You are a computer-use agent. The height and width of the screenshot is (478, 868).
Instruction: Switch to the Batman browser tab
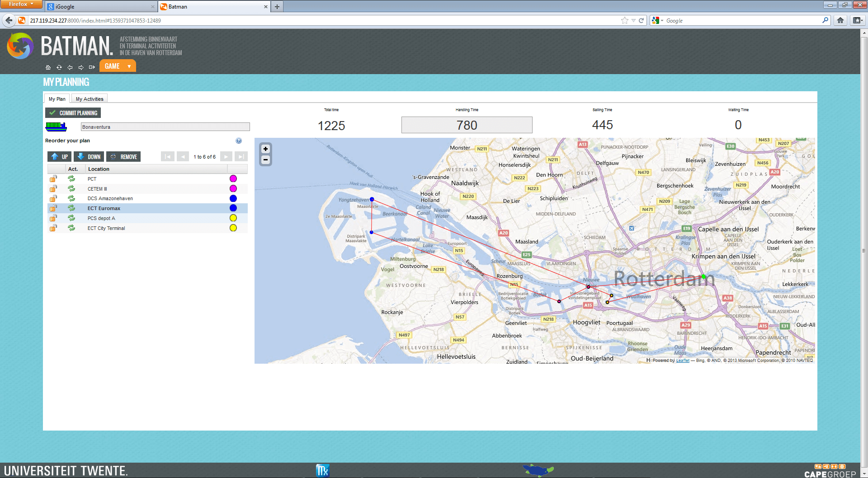(214, 7)
